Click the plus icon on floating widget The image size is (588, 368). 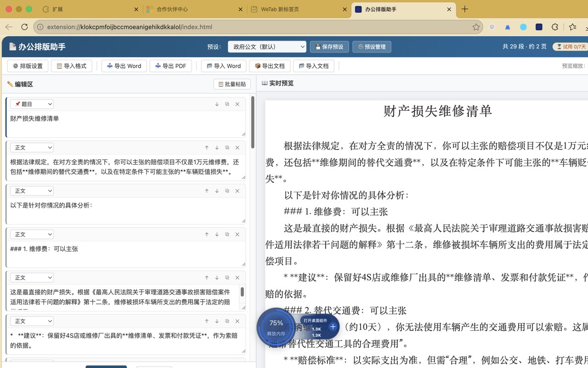point(333,327)
